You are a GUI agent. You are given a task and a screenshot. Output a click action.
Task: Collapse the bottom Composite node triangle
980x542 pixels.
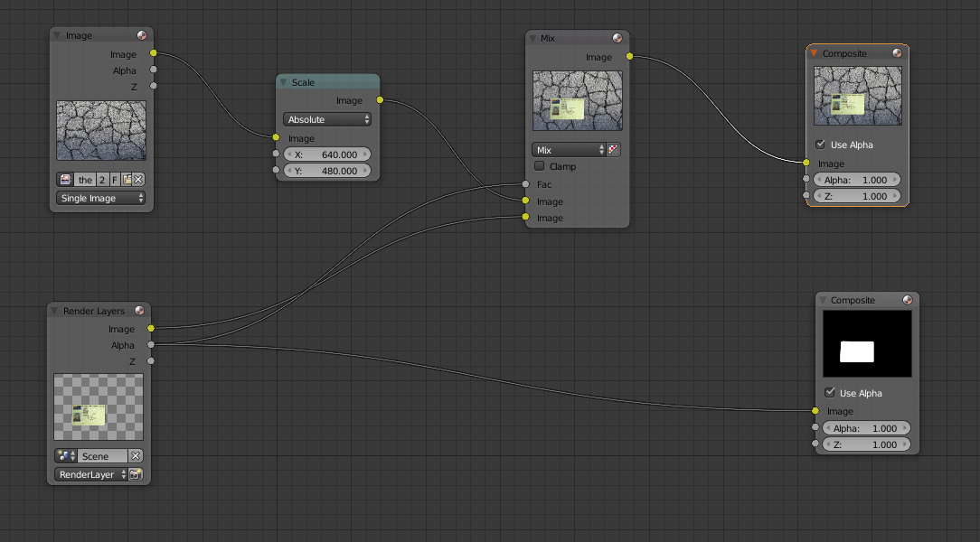(x=823, y=300)
